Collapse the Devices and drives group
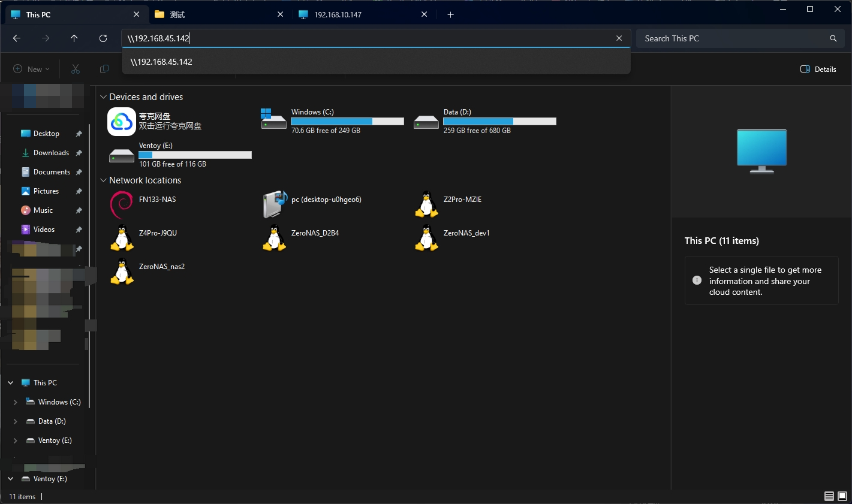 click(103, 97)
